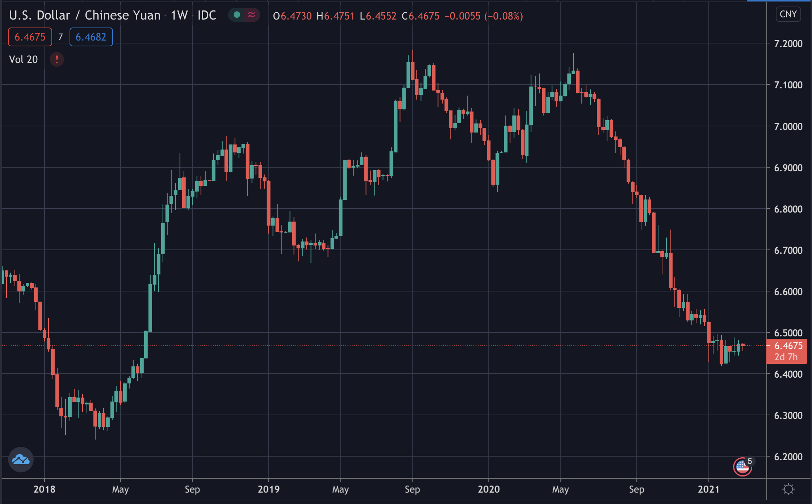Click the 1W interval label
Viewport: 812px width, 504px height.
point(179,15)
